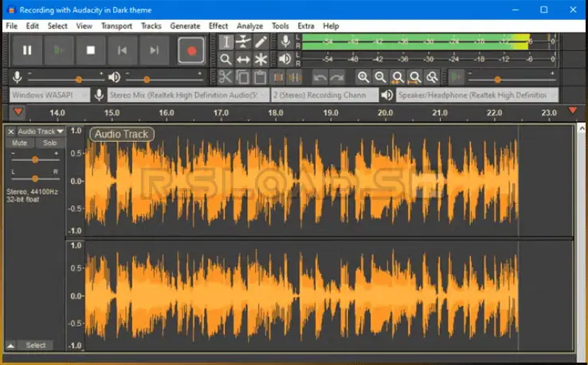Click the playback meter speaker icon
Viewport: 588px width, 365px height.
(285, 59)
